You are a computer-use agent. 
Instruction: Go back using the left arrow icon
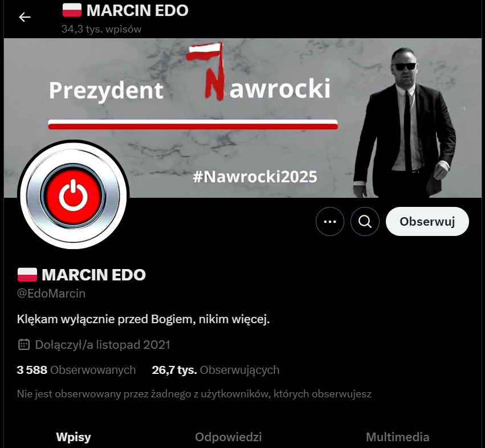pyautogui.click(x=25, y=17)
